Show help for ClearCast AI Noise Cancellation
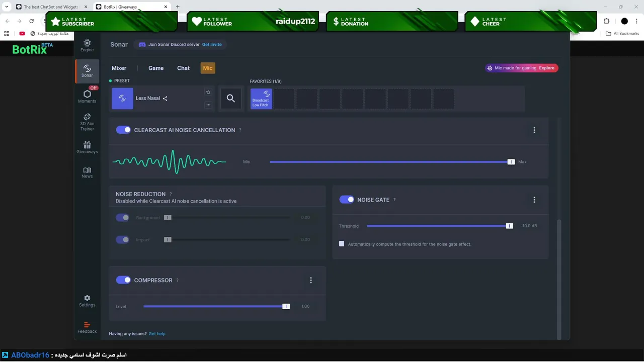 tap(240, 130)
